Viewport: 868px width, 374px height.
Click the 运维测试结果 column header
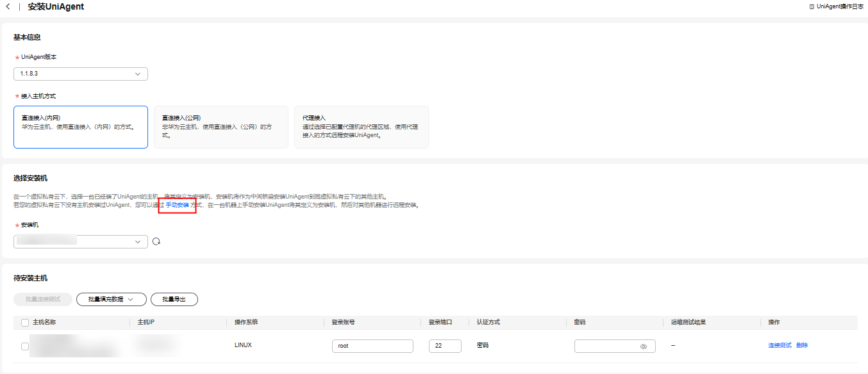pyautogui.click(x=689, y=322)
